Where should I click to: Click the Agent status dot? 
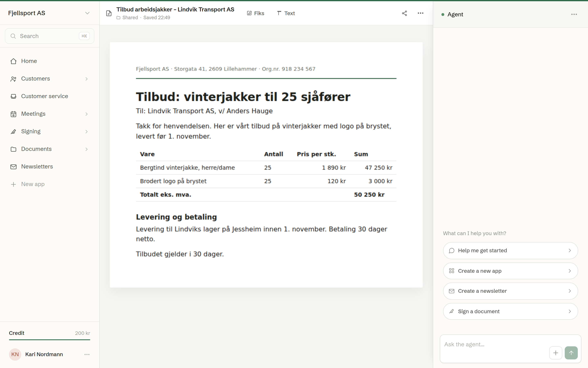pyautogui.click(x=443, y=15)
